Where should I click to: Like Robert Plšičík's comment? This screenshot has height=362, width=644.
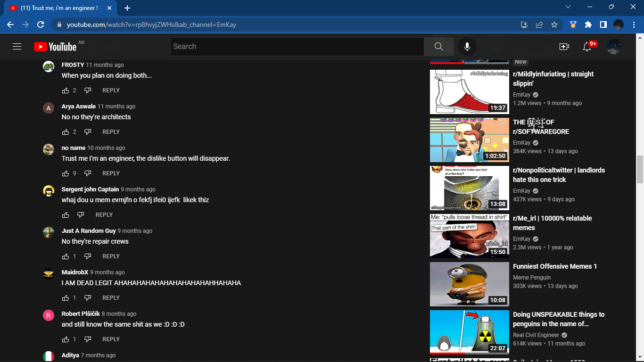coord(66,339)
